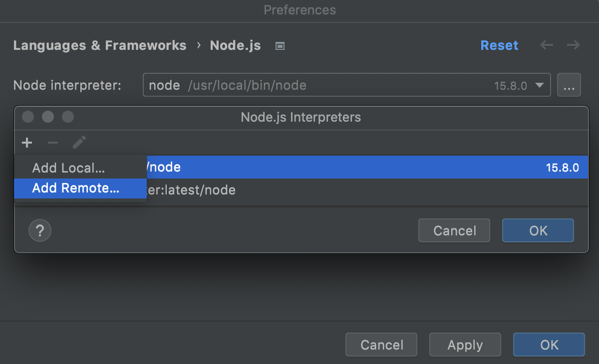Open help via the question mark icon
This screenshot has width=599, height=364.
coord(39,230)
